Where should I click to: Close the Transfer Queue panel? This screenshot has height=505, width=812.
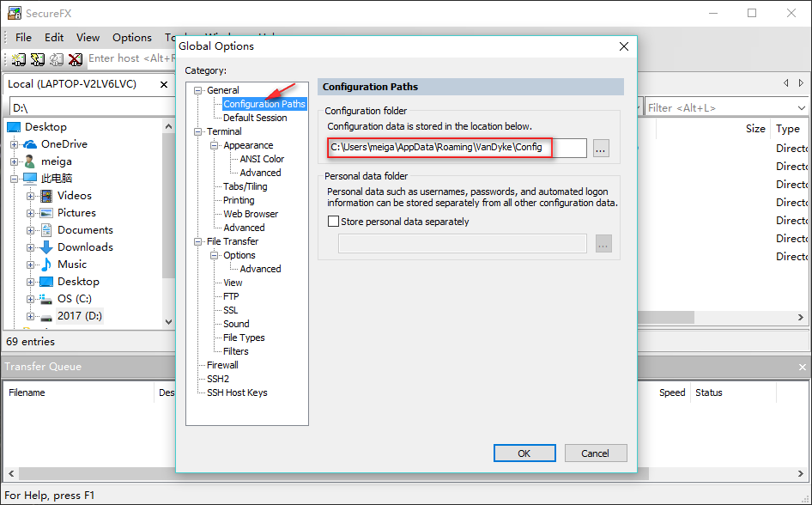click(x=803, y=367)
